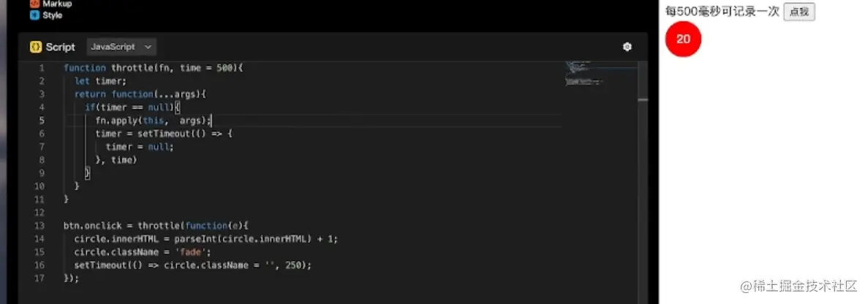Click the red circle showing 20
Viewport: 868px width, 304px height.
683,39
